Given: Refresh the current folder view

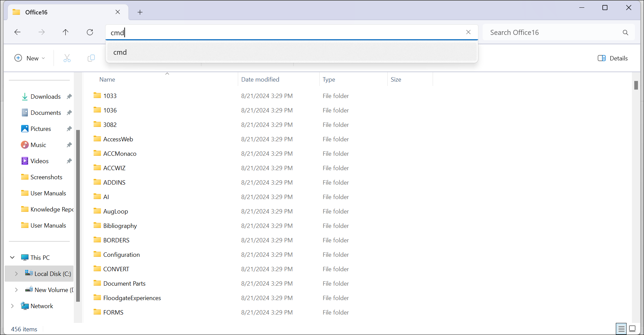Looking at the screenshot, I should tap(90, 32).
